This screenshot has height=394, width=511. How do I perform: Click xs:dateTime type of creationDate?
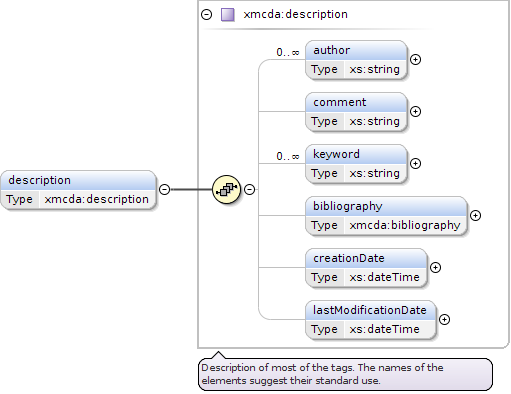point(384,277)
